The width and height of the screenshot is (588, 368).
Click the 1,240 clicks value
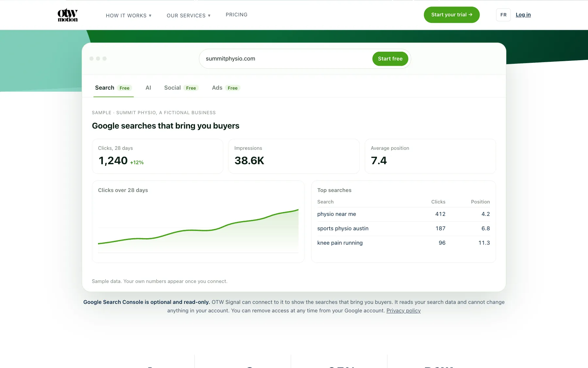tap(113, 161)
